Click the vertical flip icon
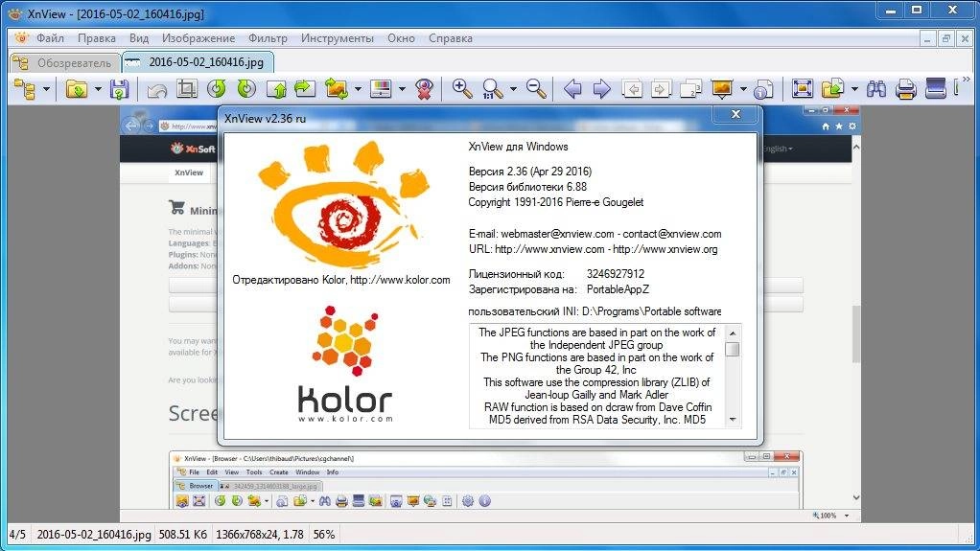Image resolution: width=980 pixels, height=551 pixels. (276, 89)
